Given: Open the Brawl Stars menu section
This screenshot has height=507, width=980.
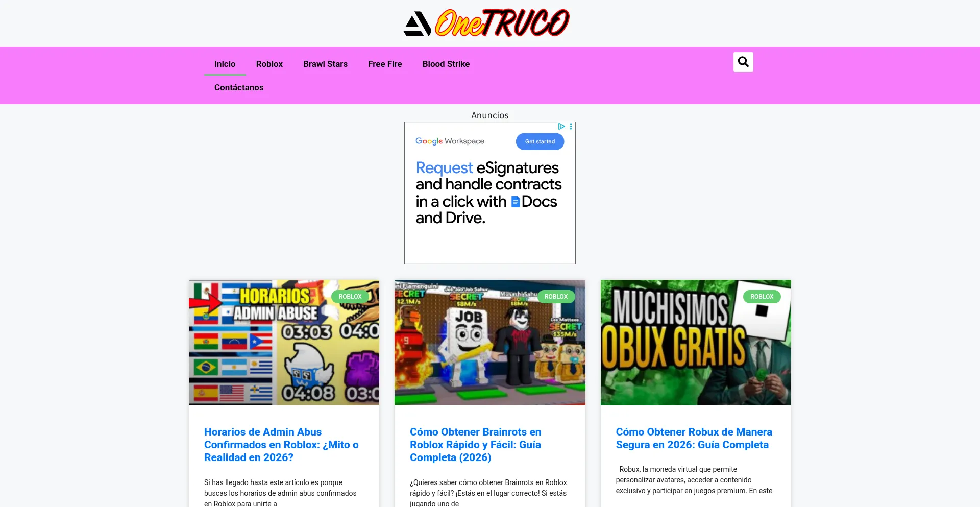Looking at the screenshot, I should tap(325, 64).
